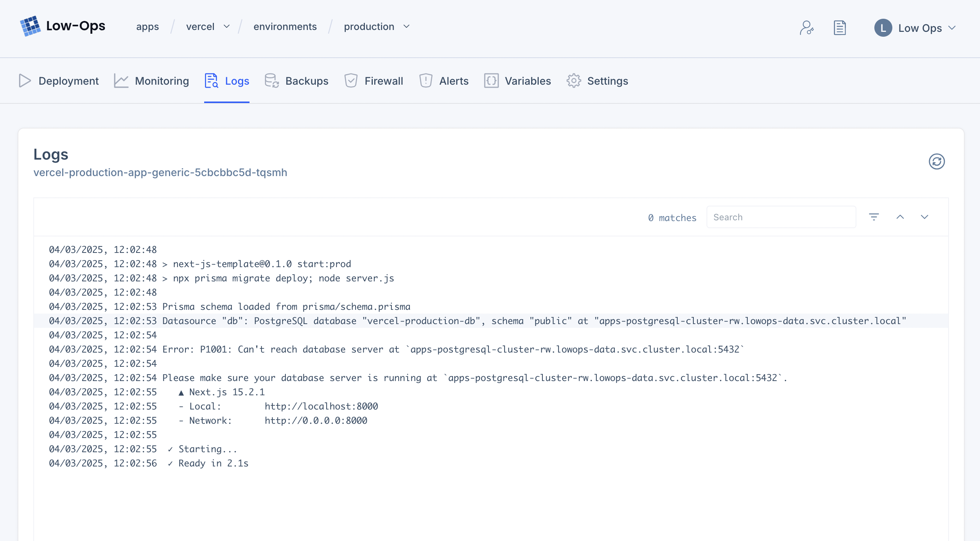Click the Monitoring chart icon
Viewport: 980px width, 541px height.
tap(121, 81)
